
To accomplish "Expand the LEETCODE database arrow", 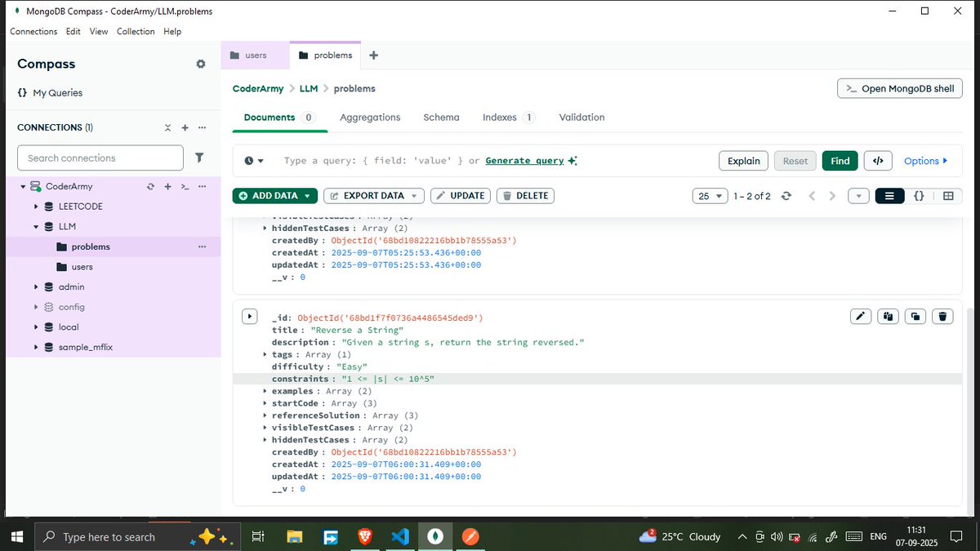I will click(x=36, y=207).
